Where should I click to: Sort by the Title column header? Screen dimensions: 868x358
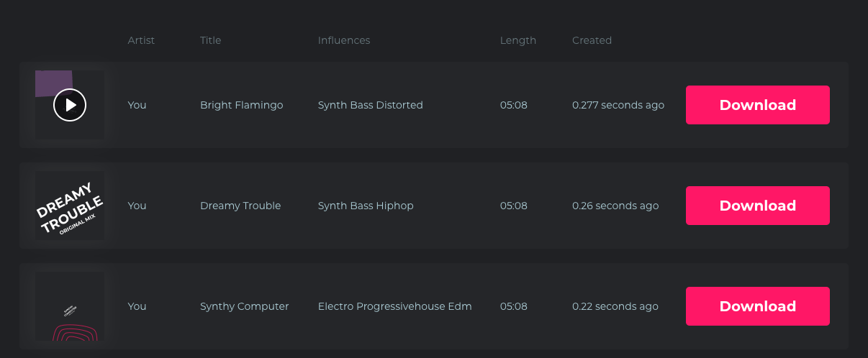pyautogui.click(x=210, y=40)
